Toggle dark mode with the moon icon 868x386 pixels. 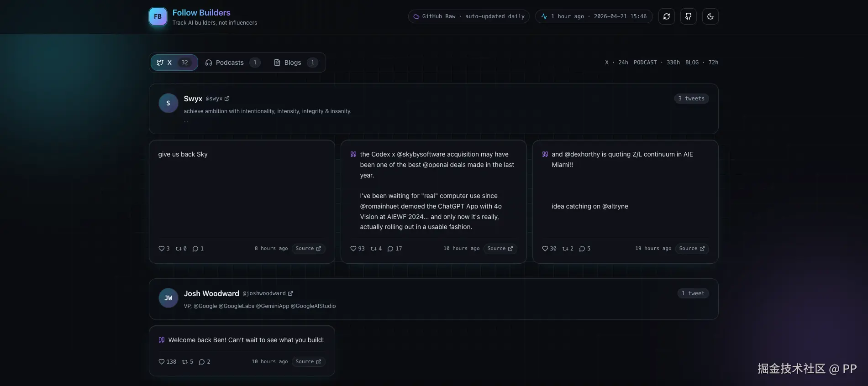pos(710,16)
